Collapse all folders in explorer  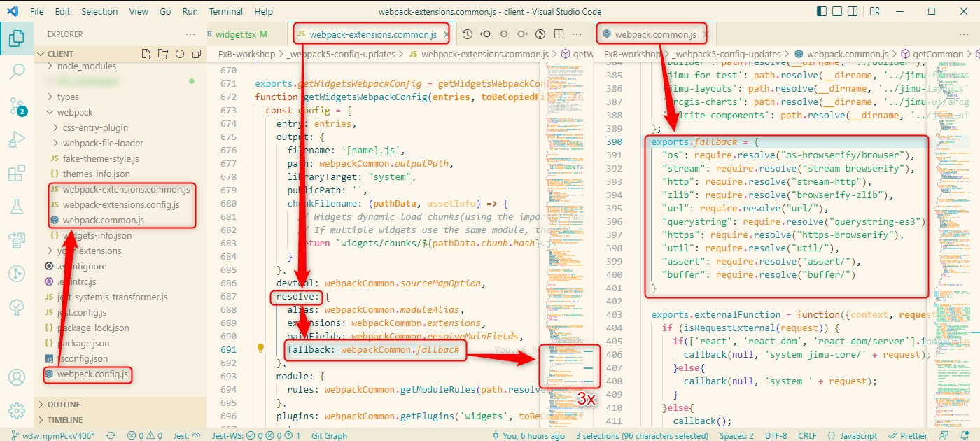click(197, 54)
